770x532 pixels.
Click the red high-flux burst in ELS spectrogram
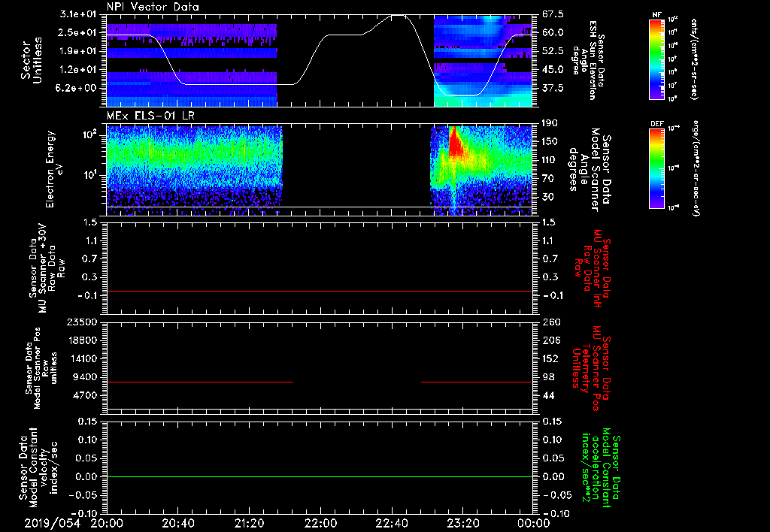tap(456, 141)
